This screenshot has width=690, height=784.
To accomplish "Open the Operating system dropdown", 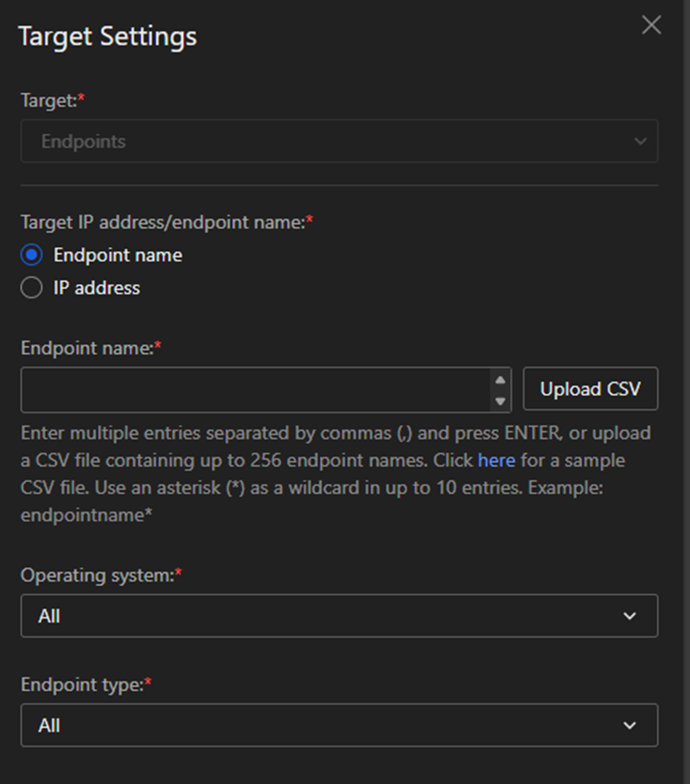I will (x=339, y=616).
